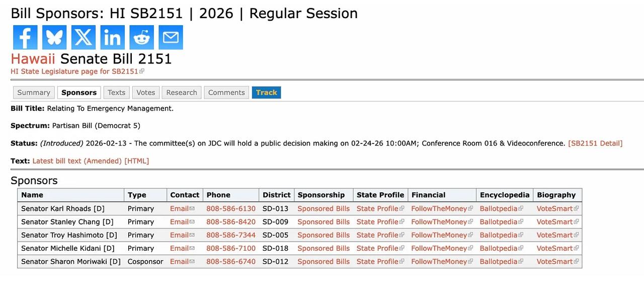
Task: Open the Votes tab
Action: click(146, 93)
